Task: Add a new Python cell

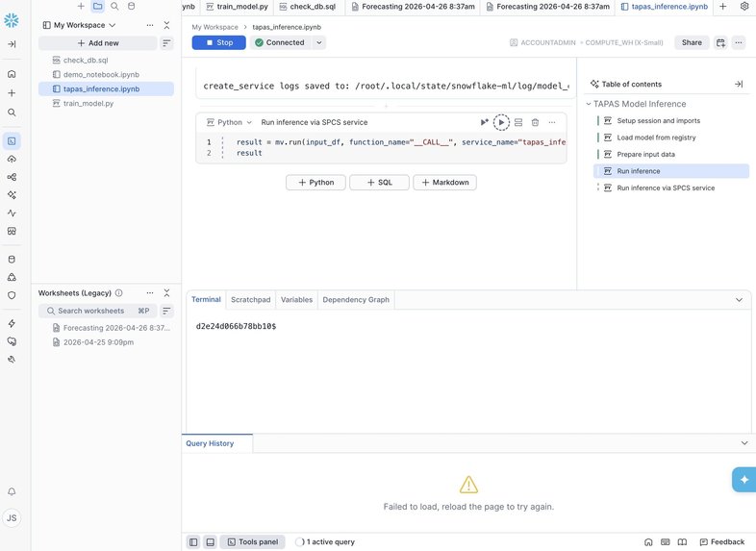Action: (315, 183)
